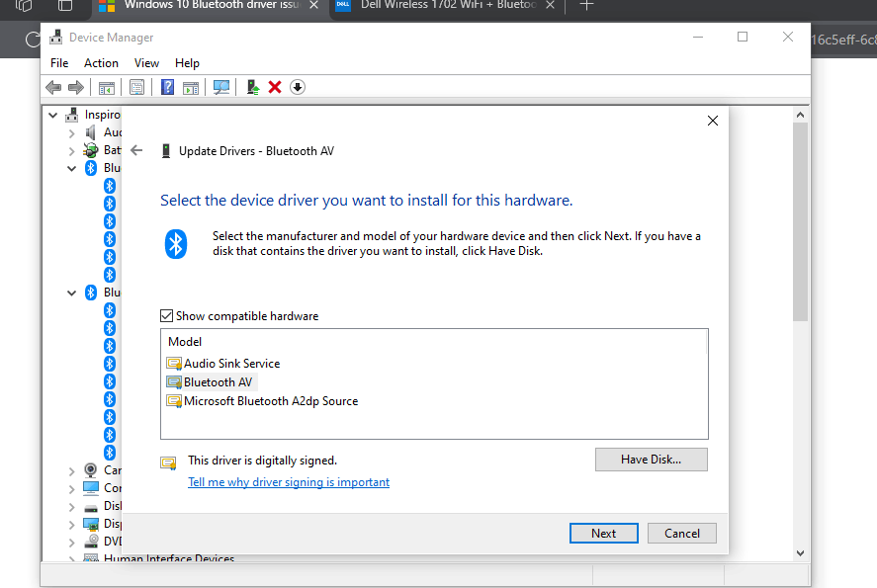Expand the Audio inputs tree node
Screen dimensions: 877x588
(x=71, y=133)
